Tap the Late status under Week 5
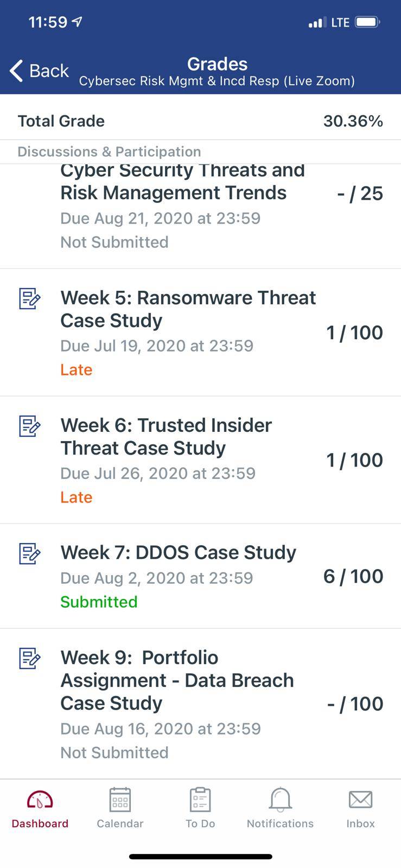401x868 pixels. point(76,369)
